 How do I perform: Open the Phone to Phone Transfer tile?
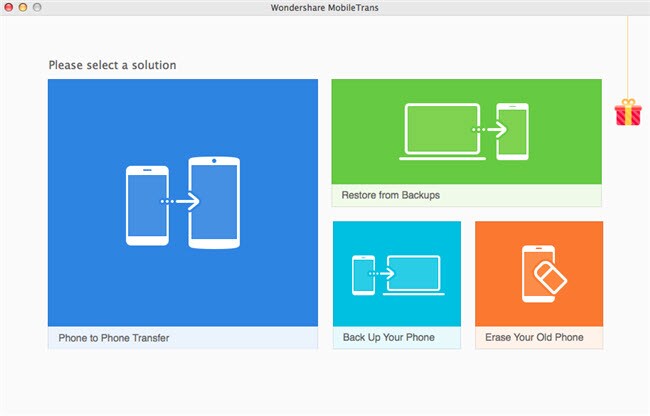[183, 214]
